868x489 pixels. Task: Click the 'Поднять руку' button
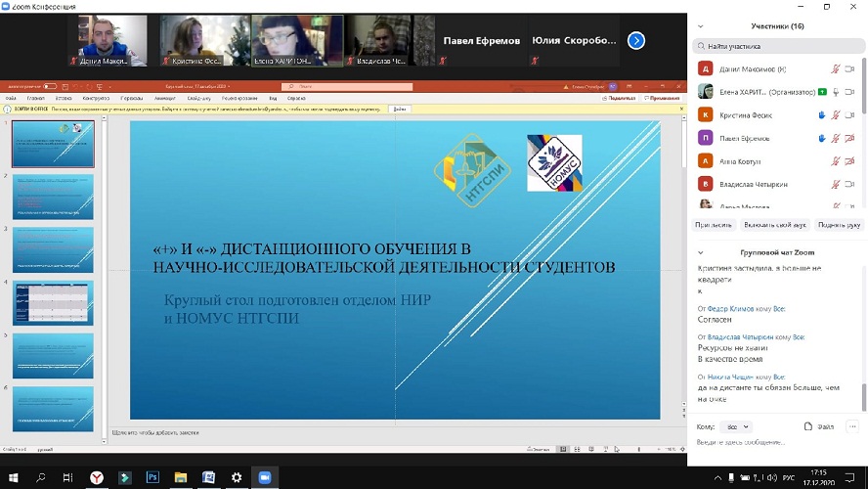840,224
